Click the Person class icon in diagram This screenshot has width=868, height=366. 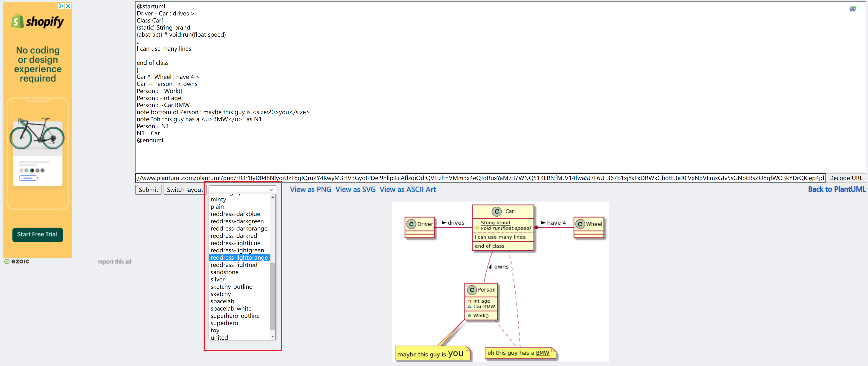point(472,290)
